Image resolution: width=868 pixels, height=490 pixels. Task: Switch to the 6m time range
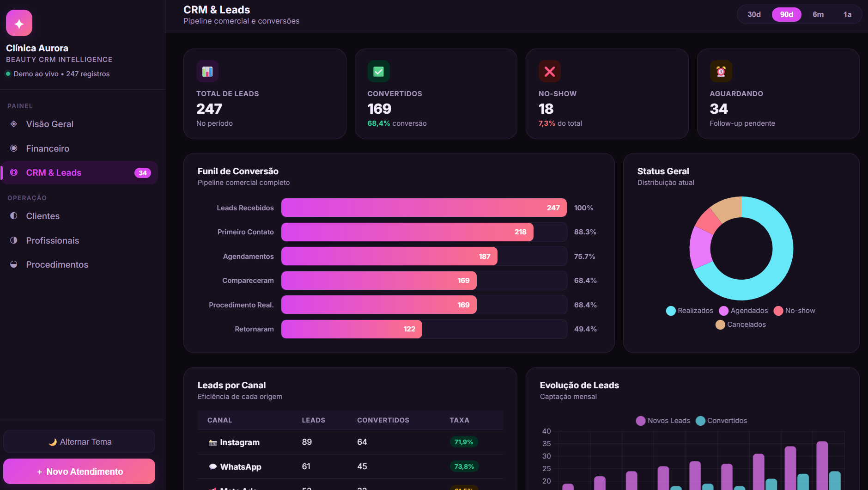click(818, 14)
